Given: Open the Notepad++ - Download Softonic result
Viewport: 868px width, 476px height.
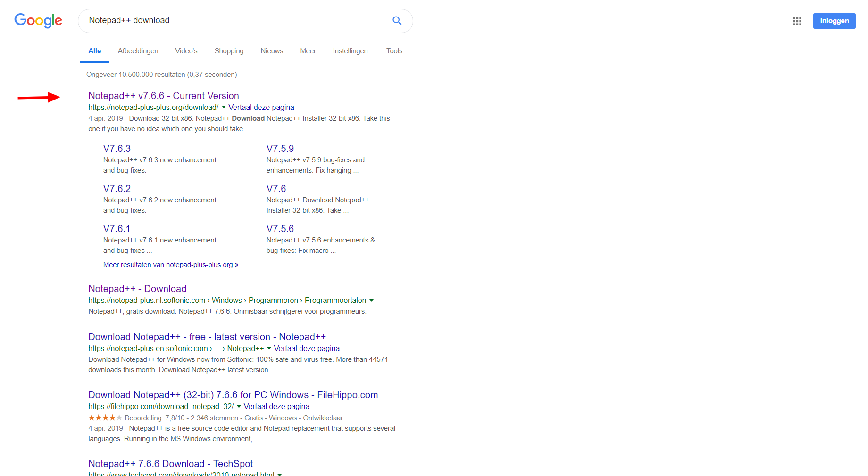Looking at the screenshot, I should coord(137,289).
